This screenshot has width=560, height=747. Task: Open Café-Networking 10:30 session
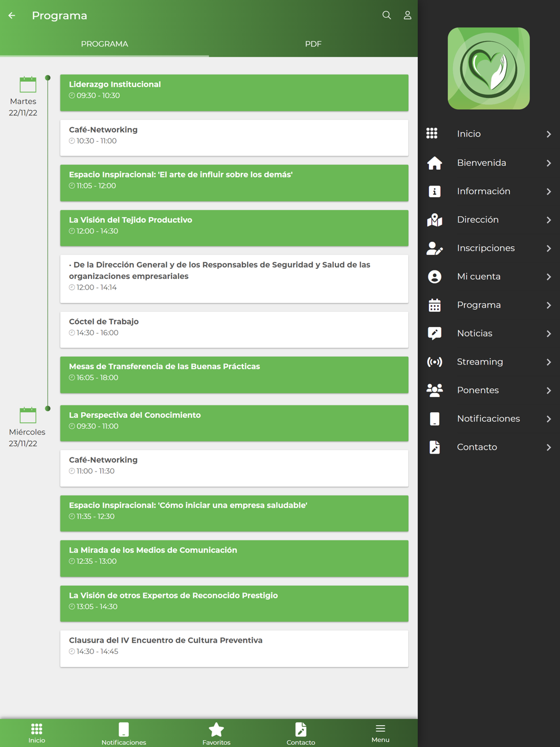pyautogui.click(x=234, y=138)
